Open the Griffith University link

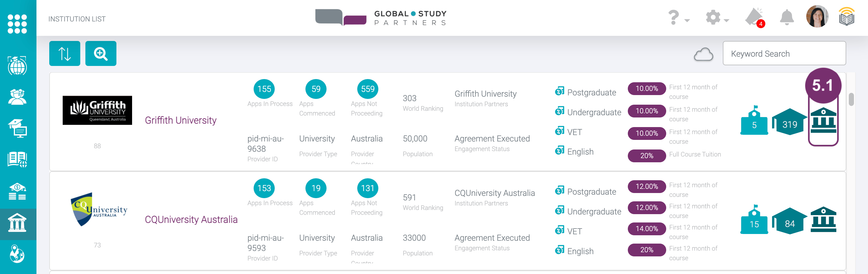pos(181,120)
